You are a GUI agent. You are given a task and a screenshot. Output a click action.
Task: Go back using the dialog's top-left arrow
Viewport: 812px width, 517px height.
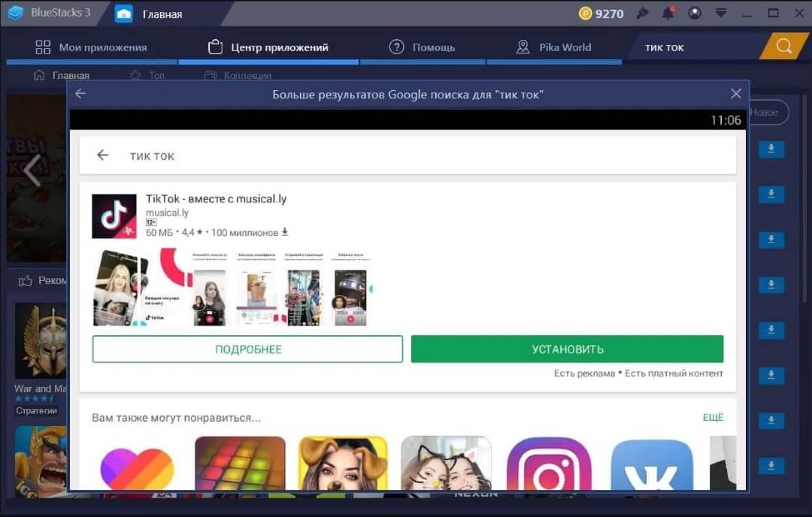[x=80, y=94]
